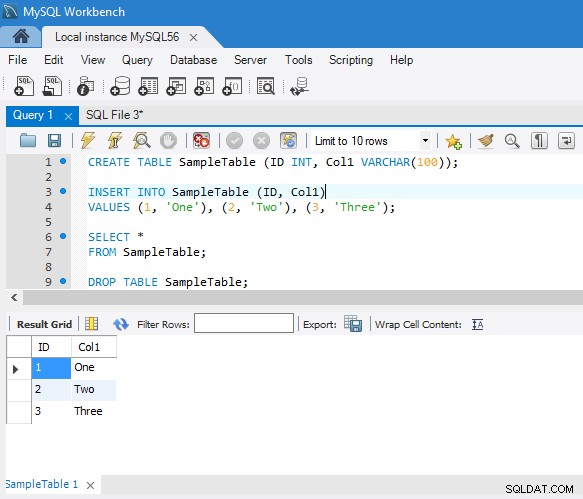Focus the Filter Rows input field
The height and width of the screenshot is (499, 583).
pos(244,323)
